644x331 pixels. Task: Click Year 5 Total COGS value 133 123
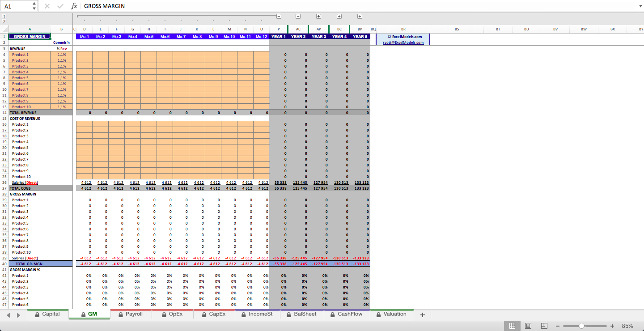coord(360,188)
